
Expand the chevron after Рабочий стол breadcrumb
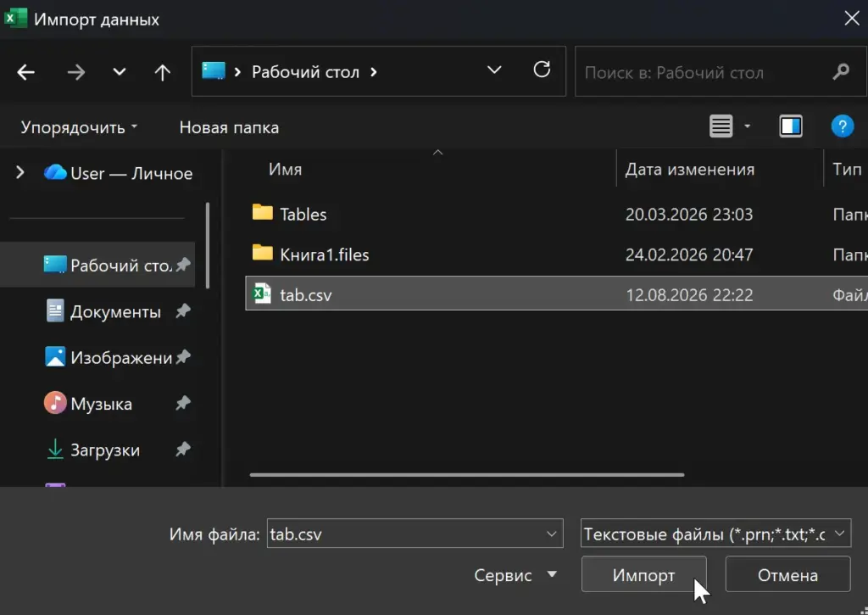[374, 72]
